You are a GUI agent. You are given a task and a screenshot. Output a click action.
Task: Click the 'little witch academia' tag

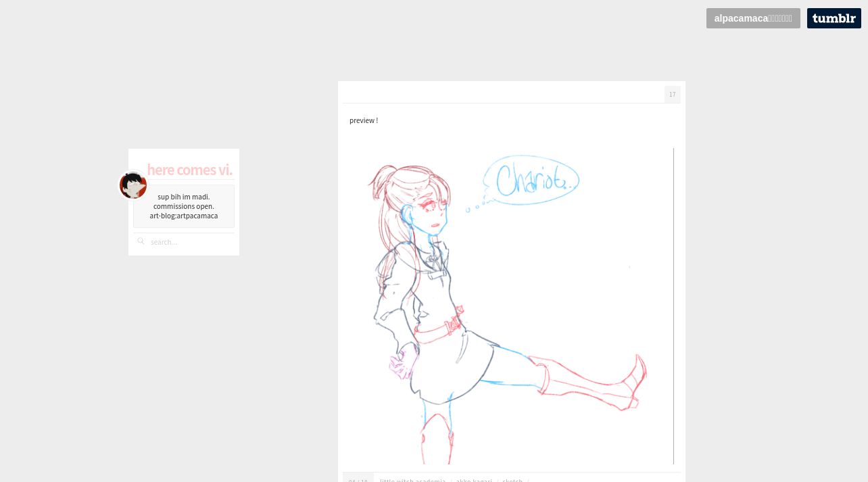click(412, 481)
